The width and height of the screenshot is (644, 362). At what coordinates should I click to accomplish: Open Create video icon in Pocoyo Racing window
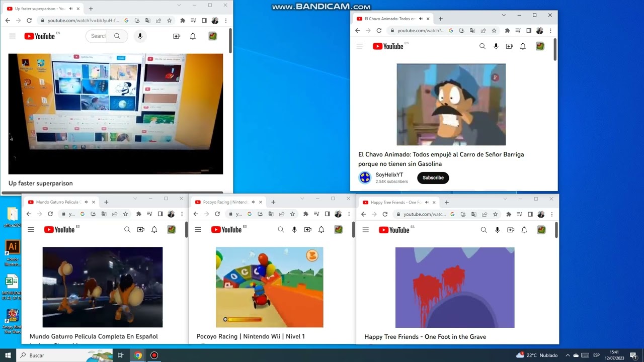(308, 230)
